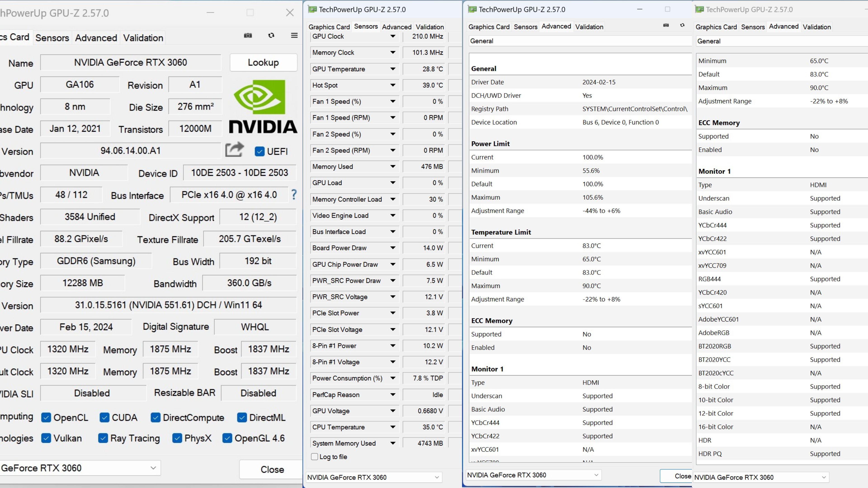Take a screenshot using the camera icon
Image resolution: width=868 pixels, height=488 pixels.
click(248, 35)
